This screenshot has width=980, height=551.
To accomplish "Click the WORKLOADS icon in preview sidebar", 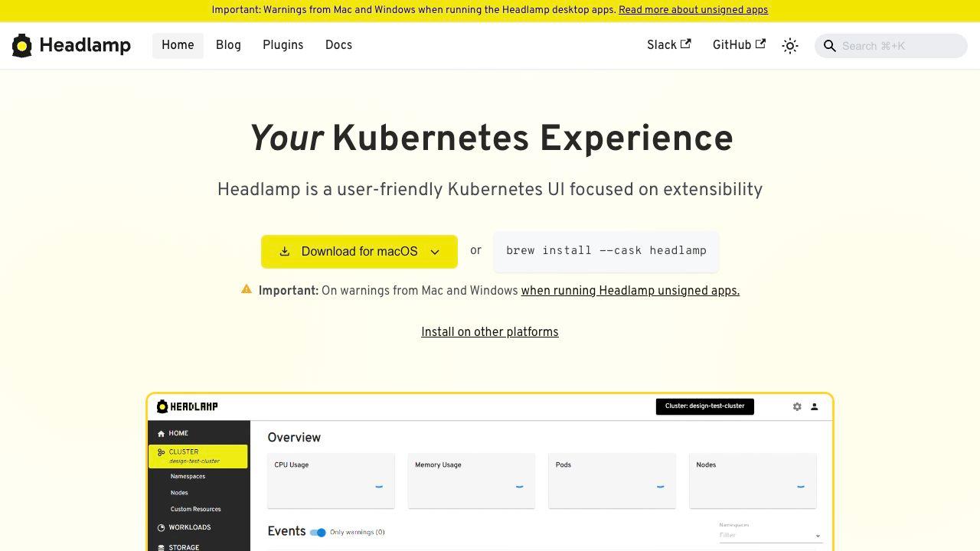I will 161,528.
